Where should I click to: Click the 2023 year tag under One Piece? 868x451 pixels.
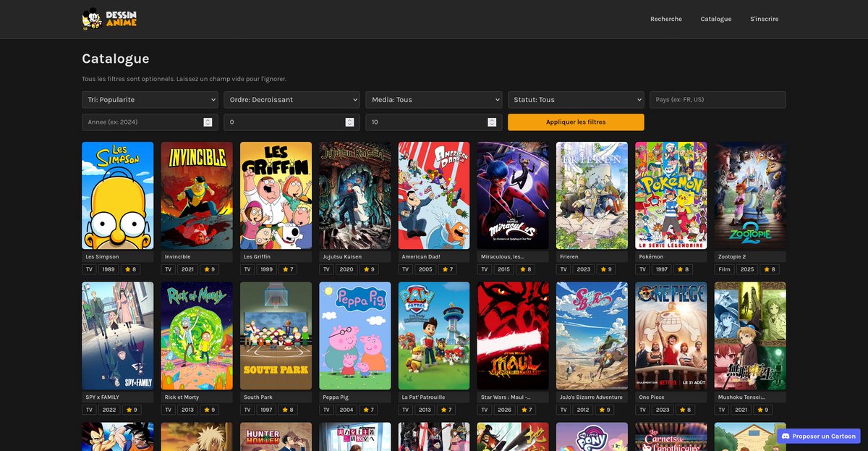tap(663, 410)
